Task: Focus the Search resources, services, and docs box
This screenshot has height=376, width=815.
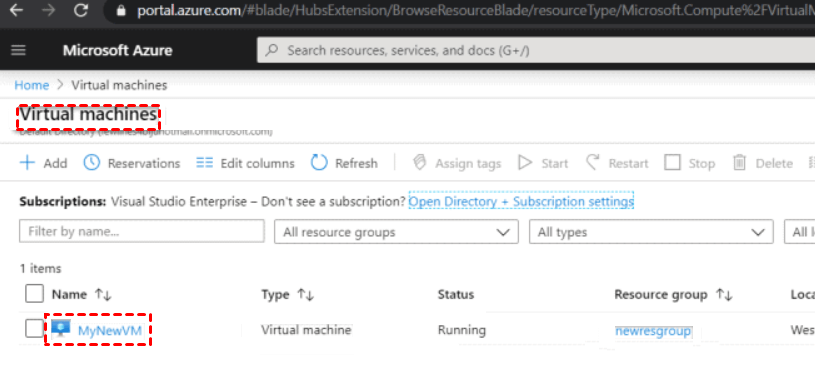Action: tap(536, 50)
